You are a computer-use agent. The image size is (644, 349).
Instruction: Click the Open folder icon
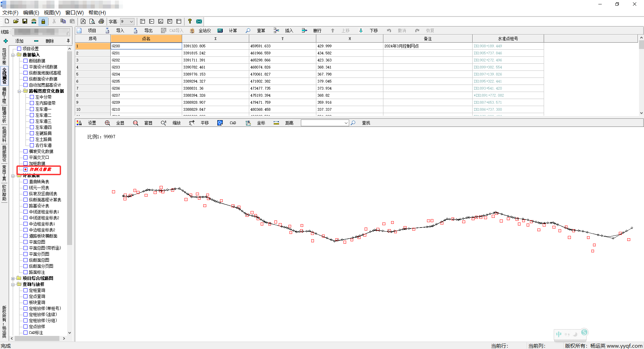pos(16,21)
